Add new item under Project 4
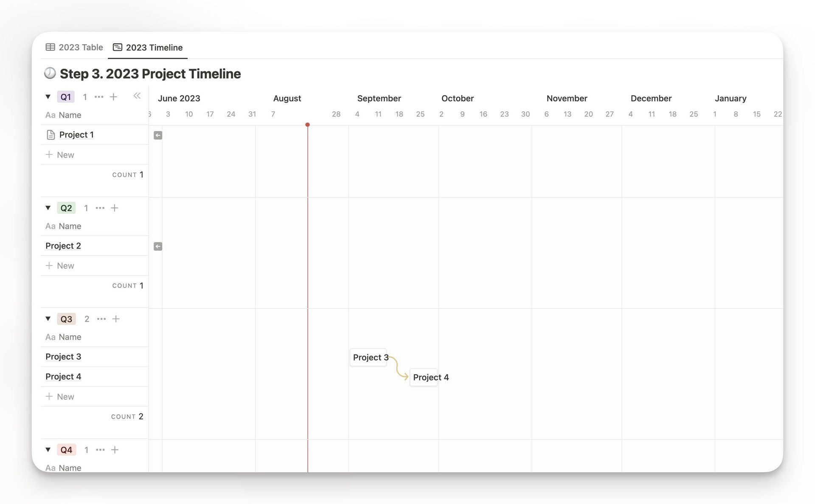 (x=60, y=397)
